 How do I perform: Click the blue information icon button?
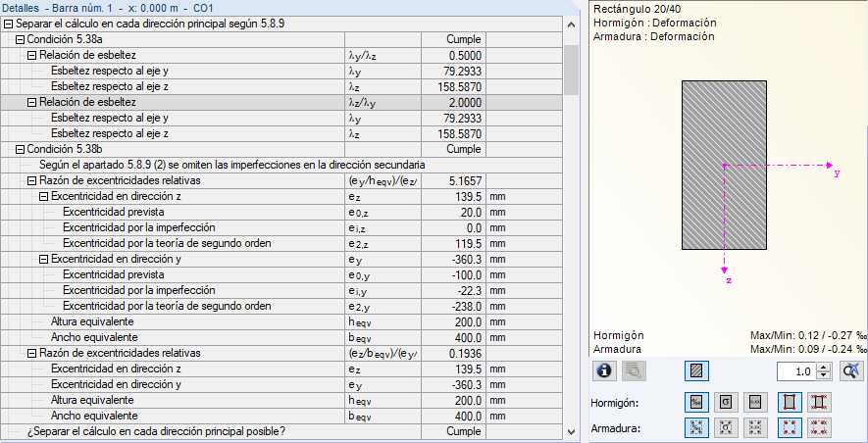tap(604, 370)
